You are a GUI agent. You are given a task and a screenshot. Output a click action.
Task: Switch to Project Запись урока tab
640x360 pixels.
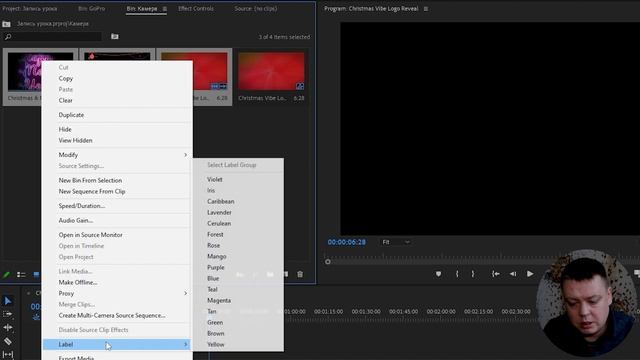[30, 9]
